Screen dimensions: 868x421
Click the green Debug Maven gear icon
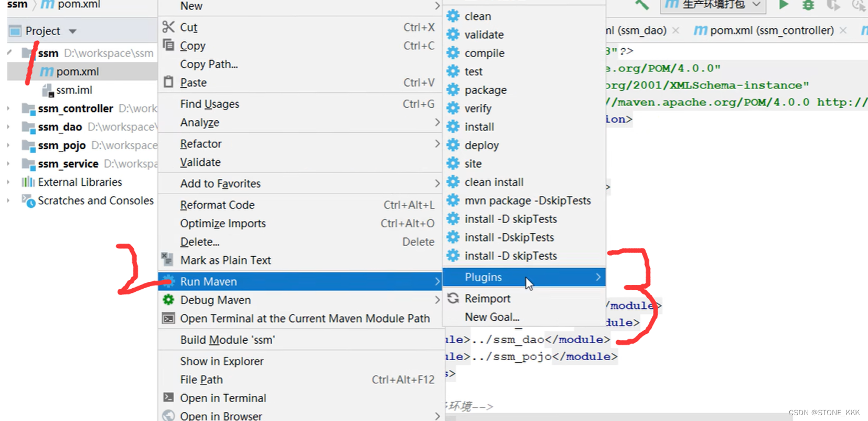[168, 300]
